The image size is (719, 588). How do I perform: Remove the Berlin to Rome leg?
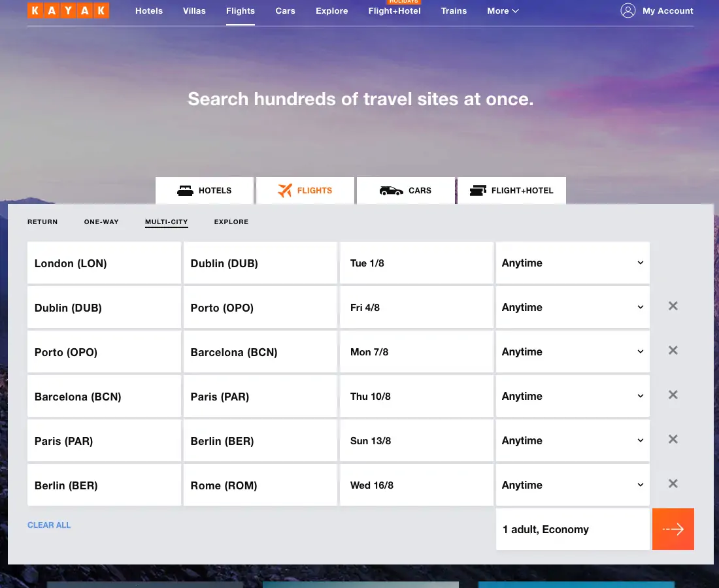[673, 484]
